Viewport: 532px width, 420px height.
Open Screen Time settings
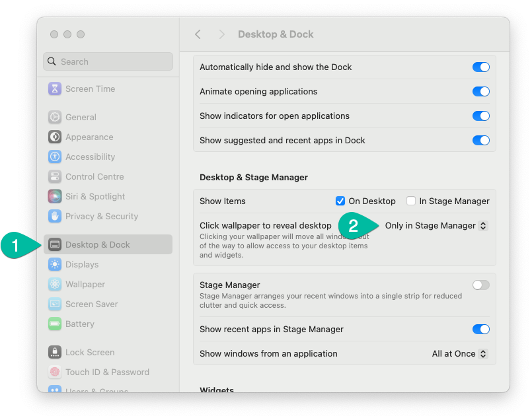point(108,88)
